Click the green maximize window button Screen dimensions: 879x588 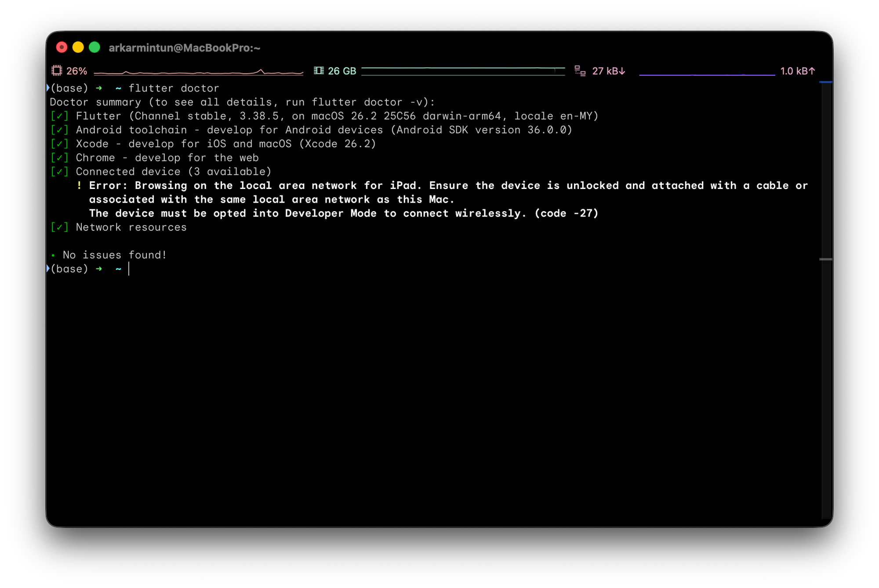pyautogui.click(x=94, y=47)
